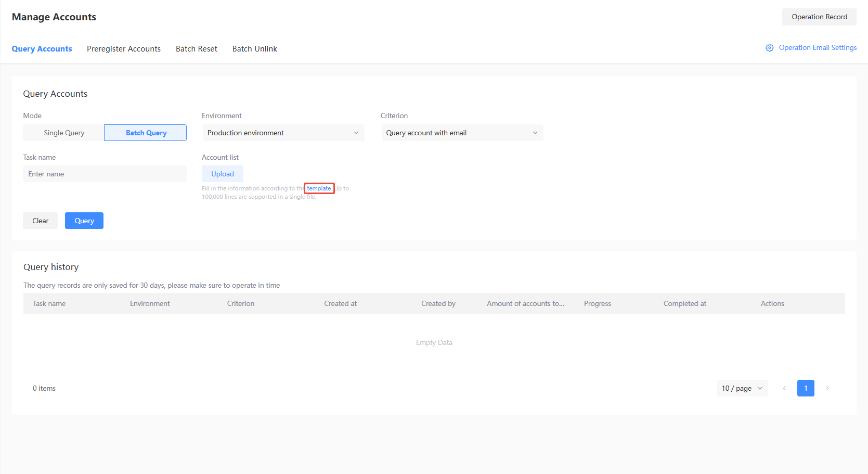
Task: Click the previous page arrow in pagination
Action: click(x=784, y=388)
